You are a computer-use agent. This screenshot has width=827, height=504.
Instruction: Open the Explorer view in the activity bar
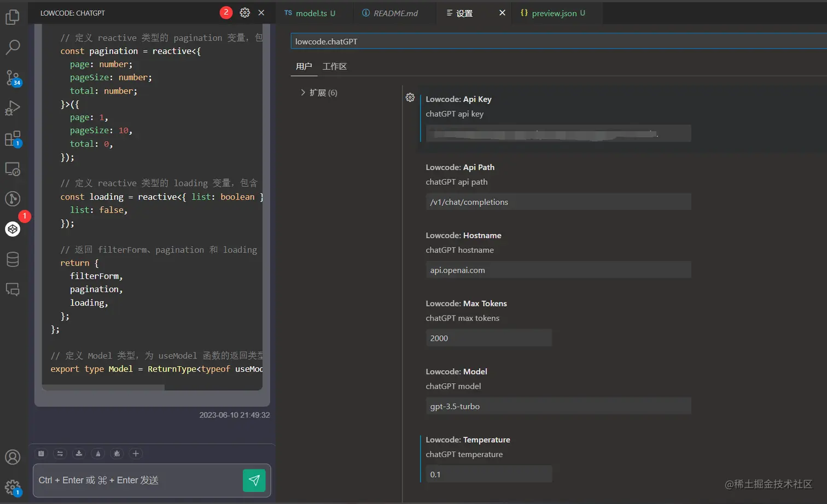coord(13,17)
